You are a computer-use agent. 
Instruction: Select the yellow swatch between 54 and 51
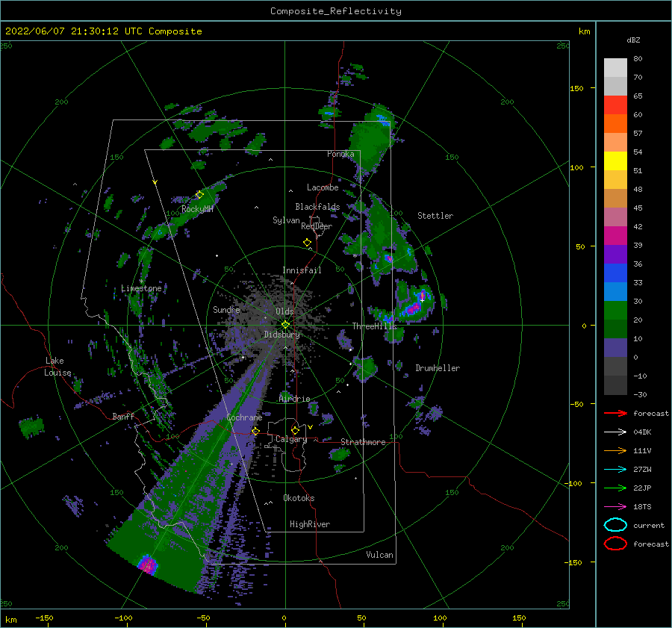[x=615, y=161]
